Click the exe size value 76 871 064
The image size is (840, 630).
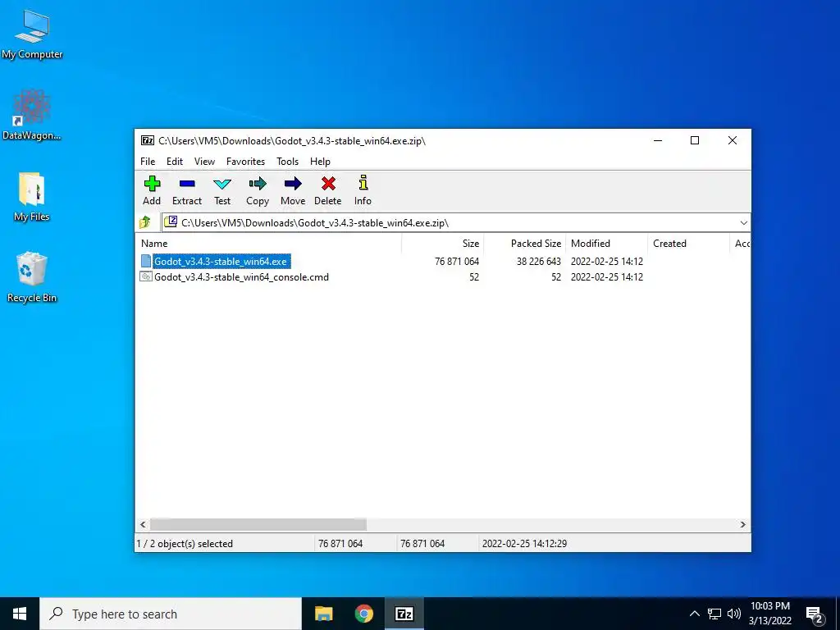[456, 262]
